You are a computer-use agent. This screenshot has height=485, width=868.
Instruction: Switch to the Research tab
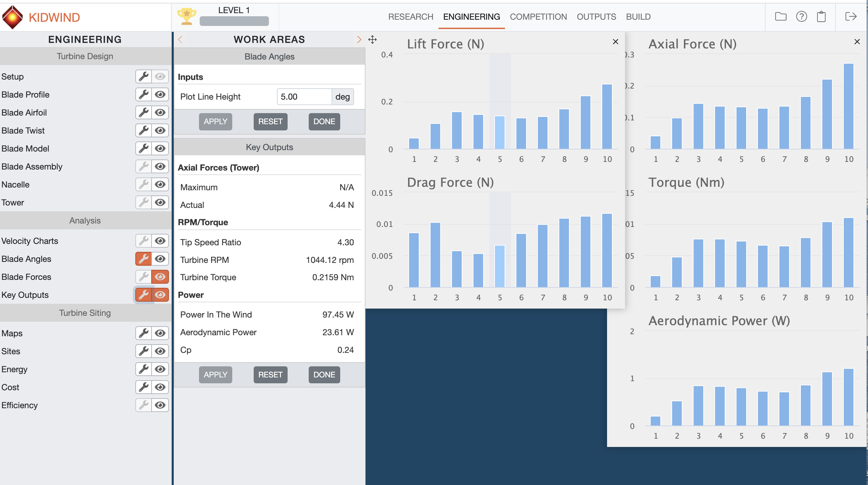[410, 17]
